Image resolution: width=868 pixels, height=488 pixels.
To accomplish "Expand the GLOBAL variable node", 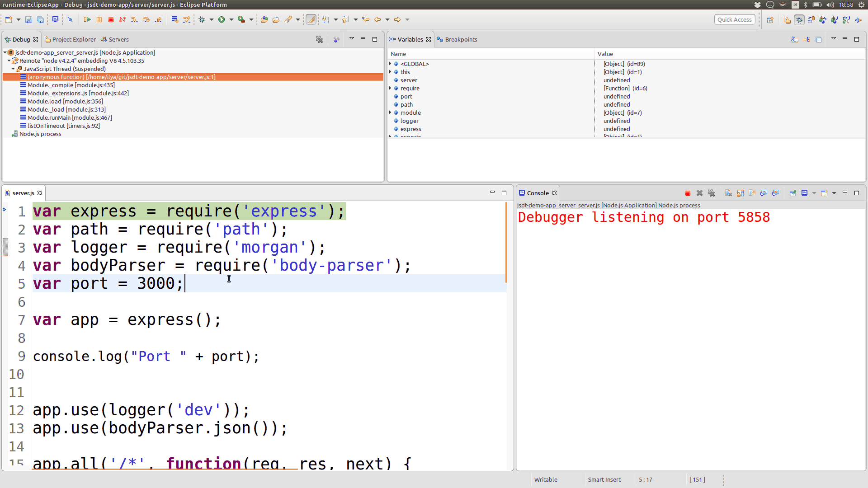I will pos(391,64).
